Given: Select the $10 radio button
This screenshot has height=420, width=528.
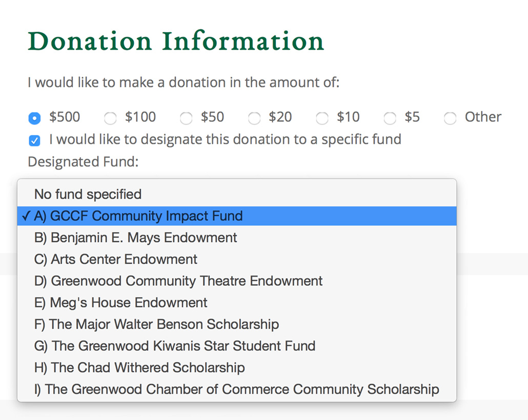Looking at the screenshot, I should point(322,118).
